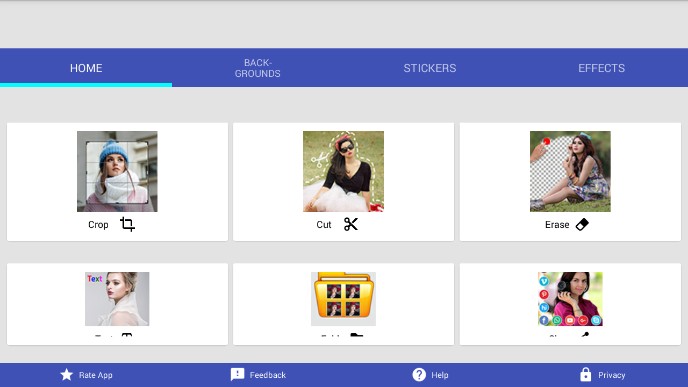Open the Cut sample photo

coord(344,172)
